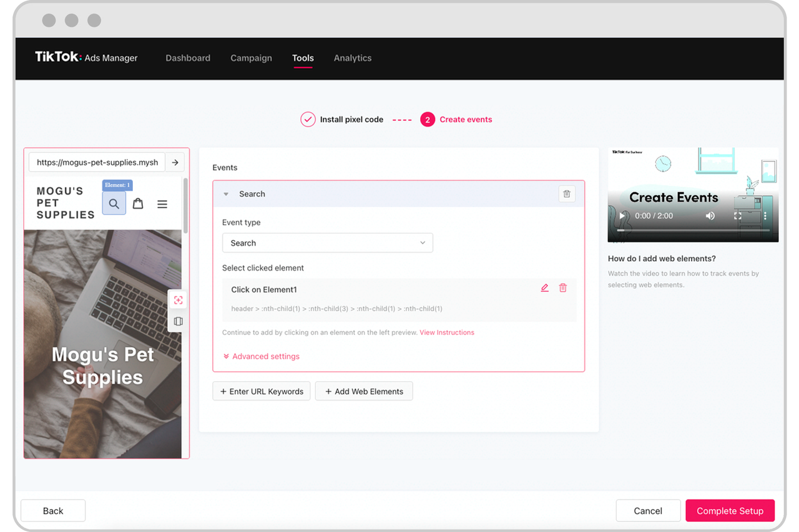Viewport: 799px width, 532px height.
Task: Edit Click on Element1 with pencil icon
Action: click(544, 288)
